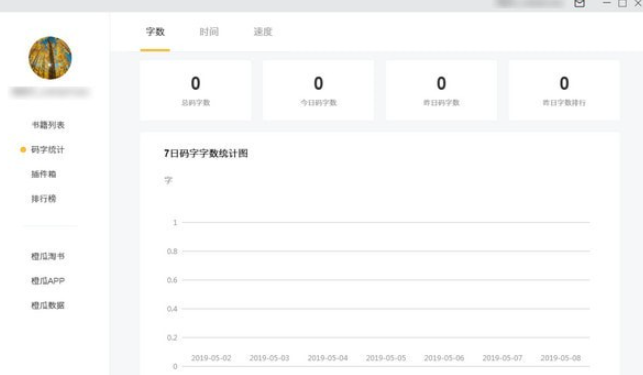
Task: Select 码字统计 in the sidebar
Action: [48, 149]
